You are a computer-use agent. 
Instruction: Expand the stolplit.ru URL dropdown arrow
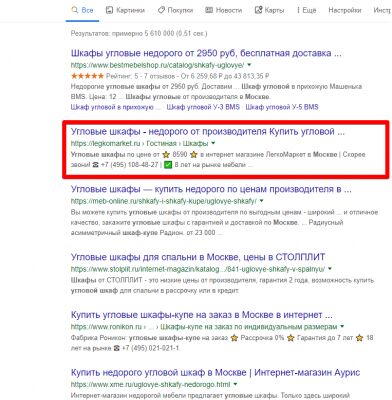(330, 269)
